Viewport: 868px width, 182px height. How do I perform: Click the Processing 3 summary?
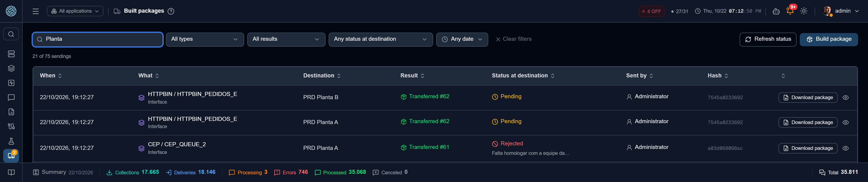(248, 172)
